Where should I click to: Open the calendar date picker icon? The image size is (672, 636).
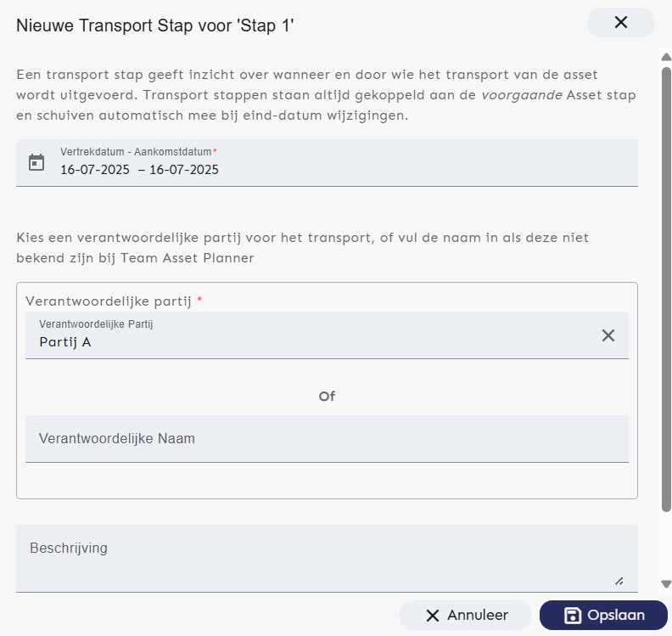tap(36, 162)
